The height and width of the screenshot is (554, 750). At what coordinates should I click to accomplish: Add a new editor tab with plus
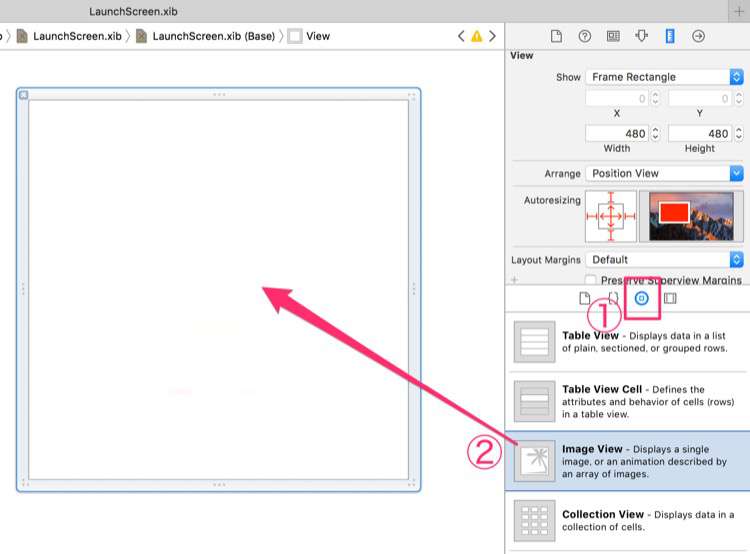[x=739, y=11]
